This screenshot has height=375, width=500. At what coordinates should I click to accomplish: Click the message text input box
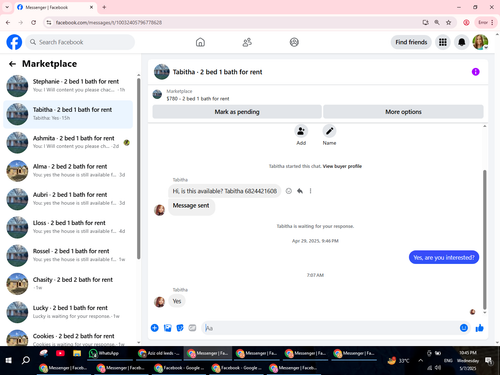click(330, 328)
